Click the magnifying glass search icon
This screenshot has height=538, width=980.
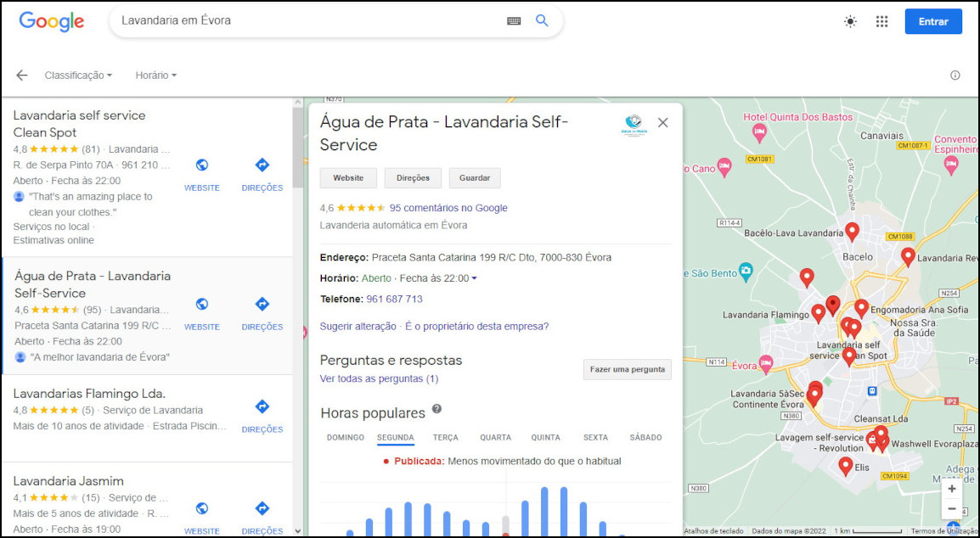click(542, 20)
